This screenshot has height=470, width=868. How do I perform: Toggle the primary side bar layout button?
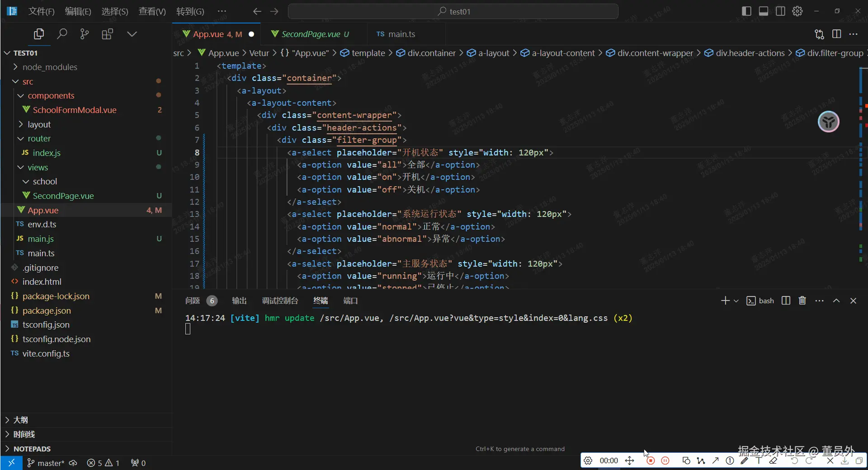tap(746, 11)
